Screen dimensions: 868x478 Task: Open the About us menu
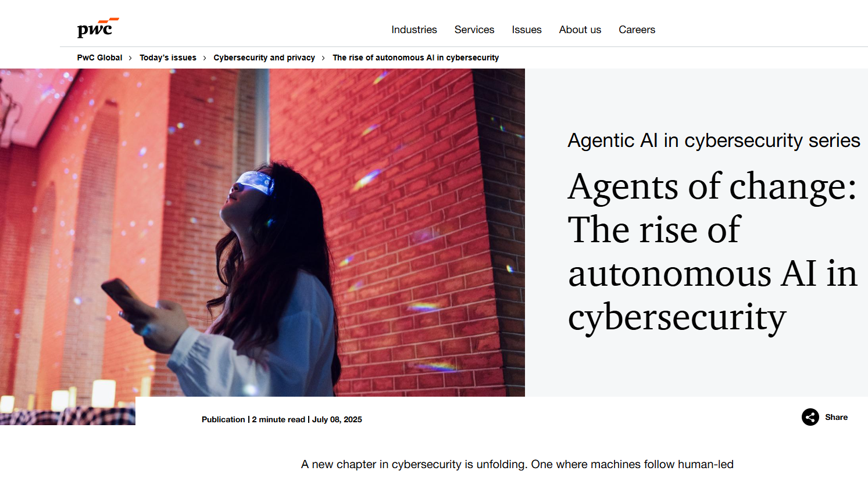[580, 30]
